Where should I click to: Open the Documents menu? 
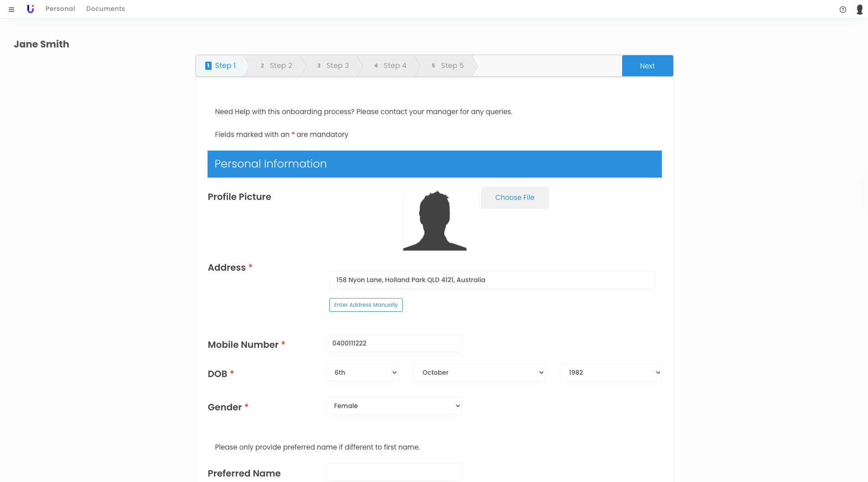point(105,9)
